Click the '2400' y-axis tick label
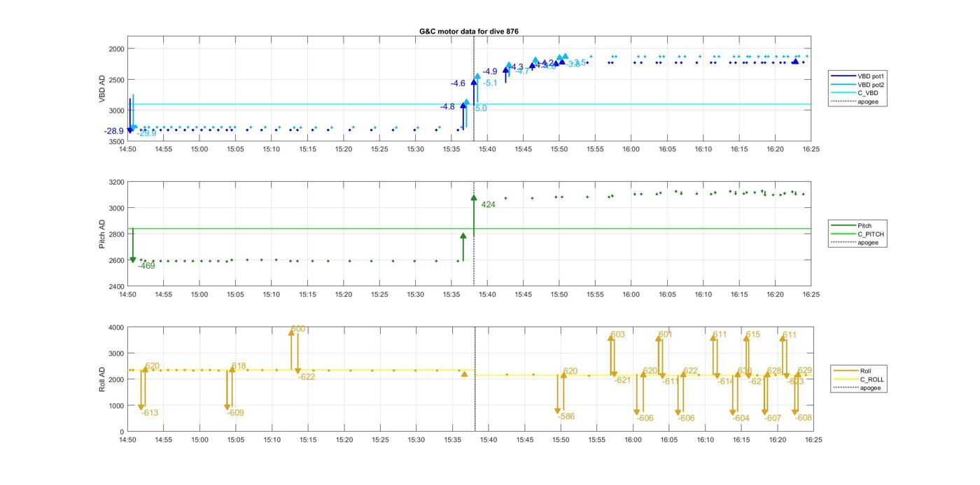 [116, 286]
